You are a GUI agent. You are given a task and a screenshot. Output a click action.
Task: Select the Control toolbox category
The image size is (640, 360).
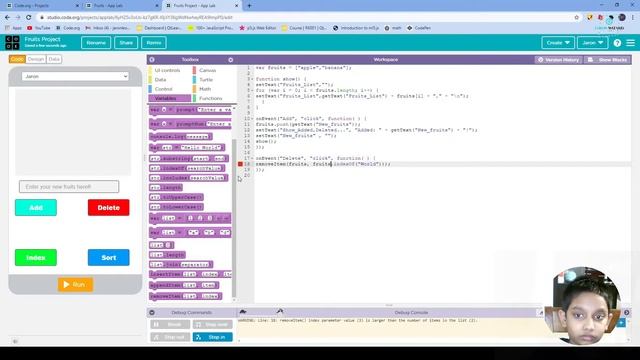[x=163, y=89]
